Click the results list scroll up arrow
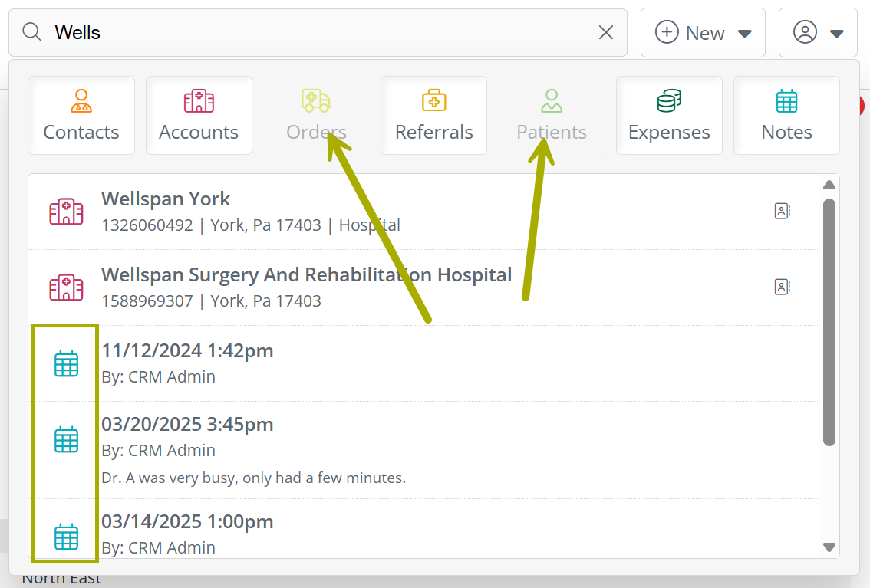Screen dimensions: 870x588 coord(829,185)
